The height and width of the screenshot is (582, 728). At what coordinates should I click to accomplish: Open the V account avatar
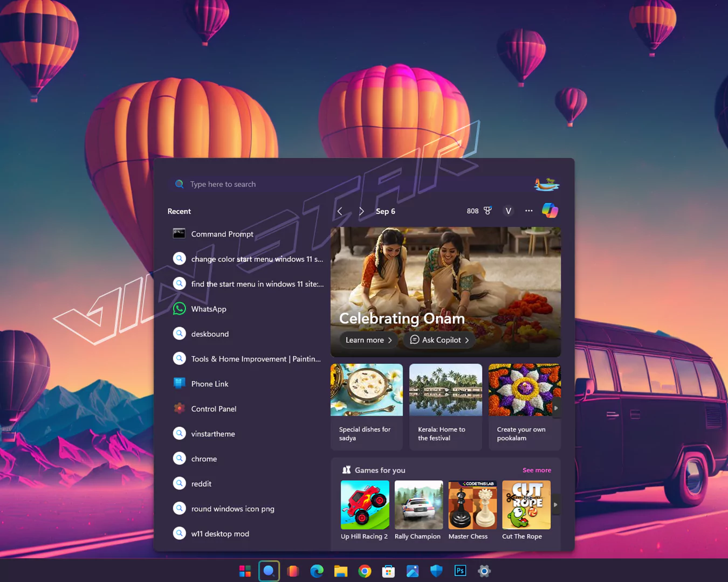point(508,211)
